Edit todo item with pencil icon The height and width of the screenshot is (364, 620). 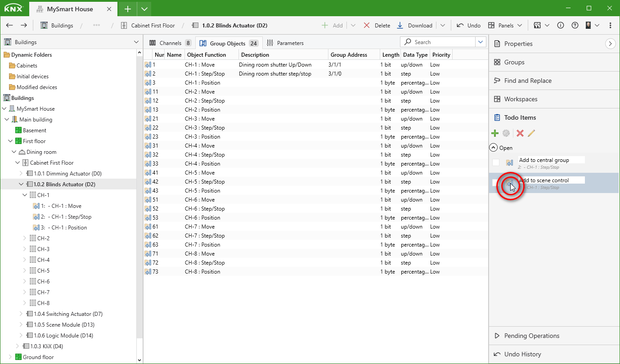531,133
